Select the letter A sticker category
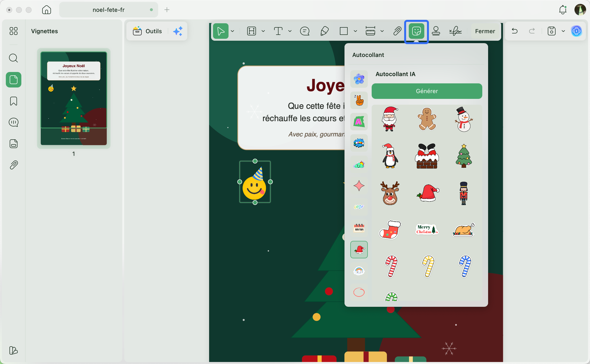This screenshot has height=364, width=590. click(359, 122)
